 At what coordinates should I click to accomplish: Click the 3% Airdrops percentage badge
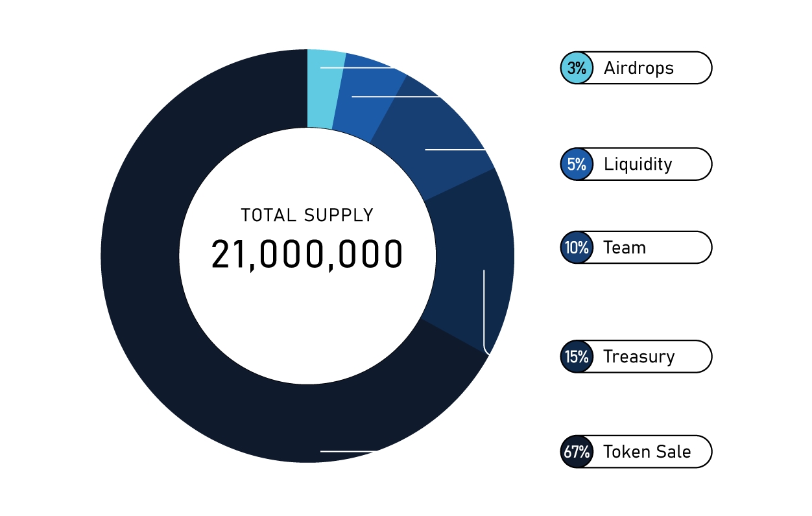(x=577, y=68)
